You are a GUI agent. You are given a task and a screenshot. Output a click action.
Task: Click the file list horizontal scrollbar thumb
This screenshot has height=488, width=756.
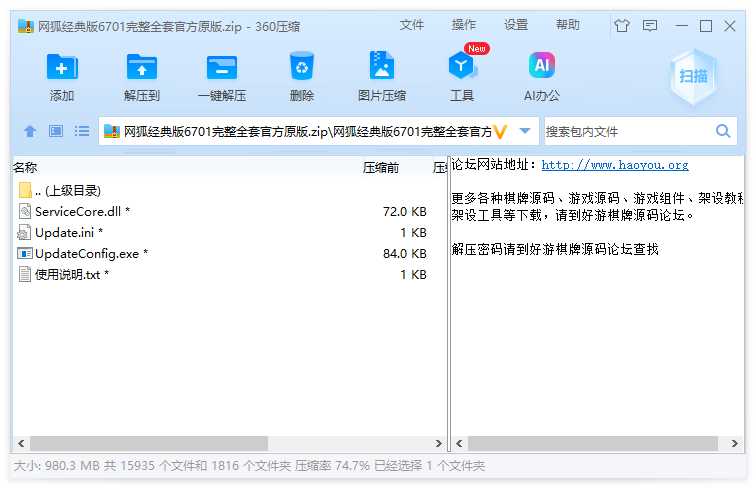click(149, 443)
